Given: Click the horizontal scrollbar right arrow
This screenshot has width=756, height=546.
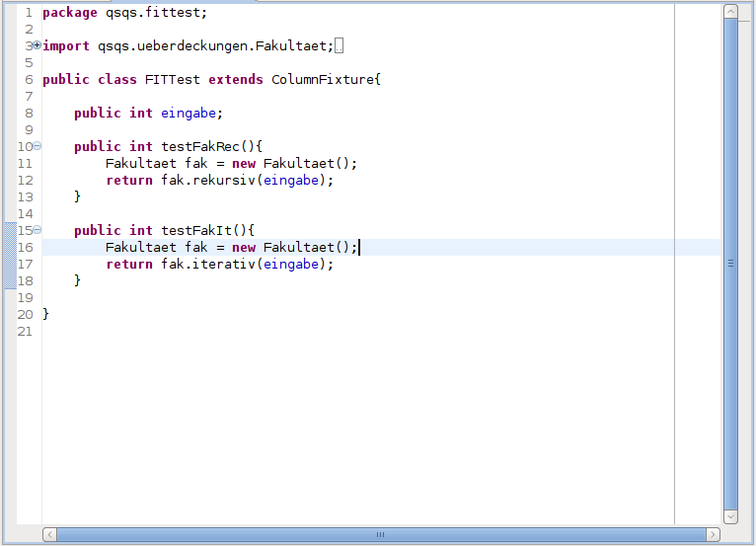Looking at the screenshot, I should click(714, 534).
